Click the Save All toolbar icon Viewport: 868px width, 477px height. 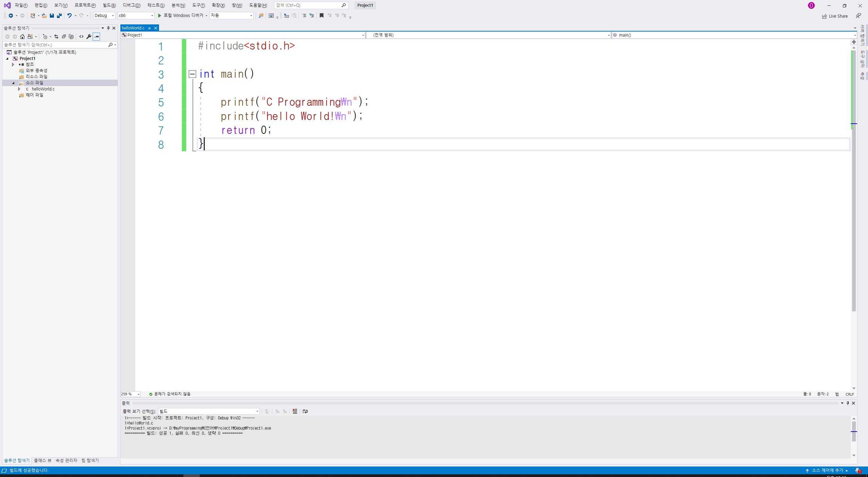coord(59,16)
